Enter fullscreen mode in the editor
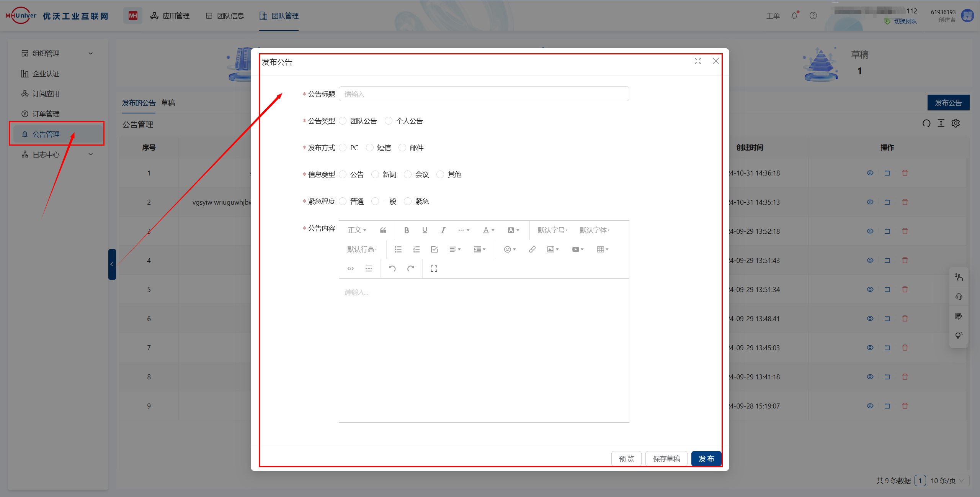This screenshot has width=980, height=497. [x=434, y=269]
